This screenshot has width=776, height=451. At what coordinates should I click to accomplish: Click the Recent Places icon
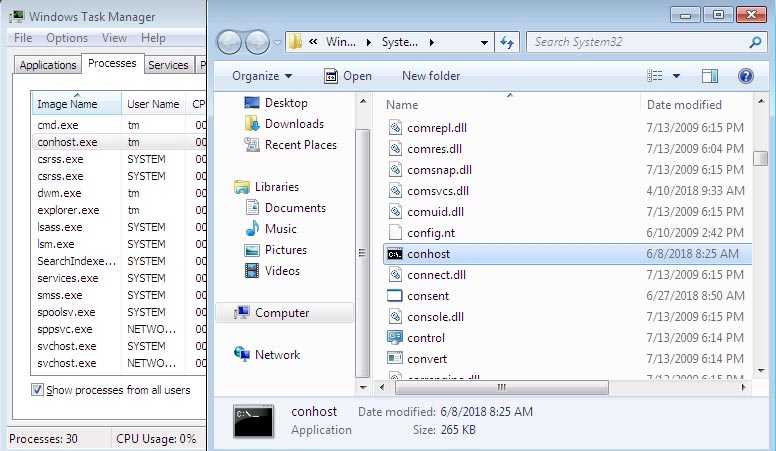(x=252, y=145)
